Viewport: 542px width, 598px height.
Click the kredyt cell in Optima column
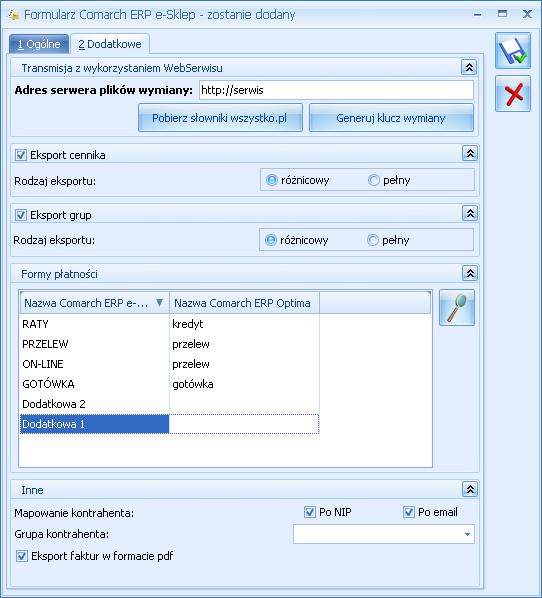(244, 324)
